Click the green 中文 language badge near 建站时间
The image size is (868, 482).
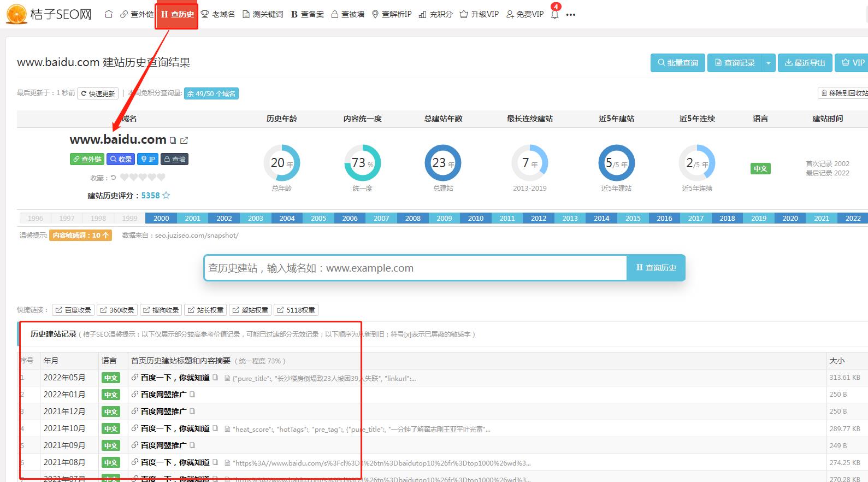click(760, 168)
